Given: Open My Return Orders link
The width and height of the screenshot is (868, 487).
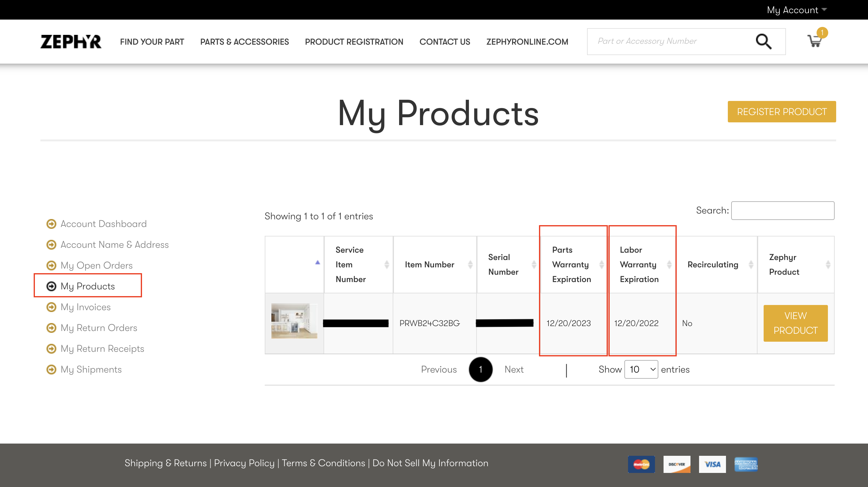Looking at the screenshot, I should 99,328.
